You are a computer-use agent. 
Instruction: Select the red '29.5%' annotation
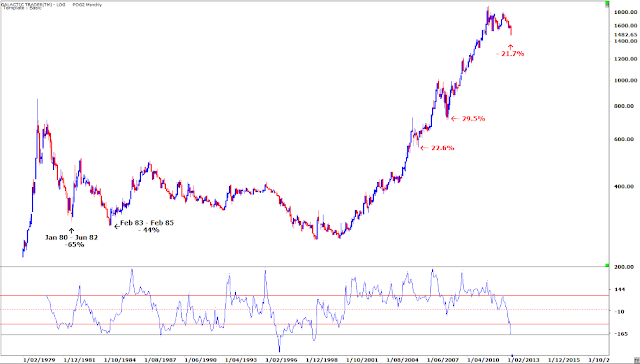click(x=473, y=119)
